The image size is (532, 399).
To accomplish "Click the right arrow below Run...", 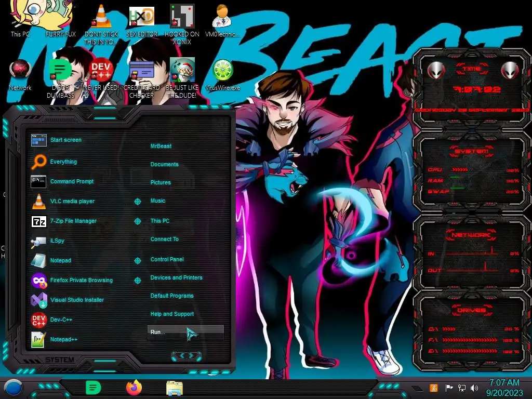I will (191, 355).
